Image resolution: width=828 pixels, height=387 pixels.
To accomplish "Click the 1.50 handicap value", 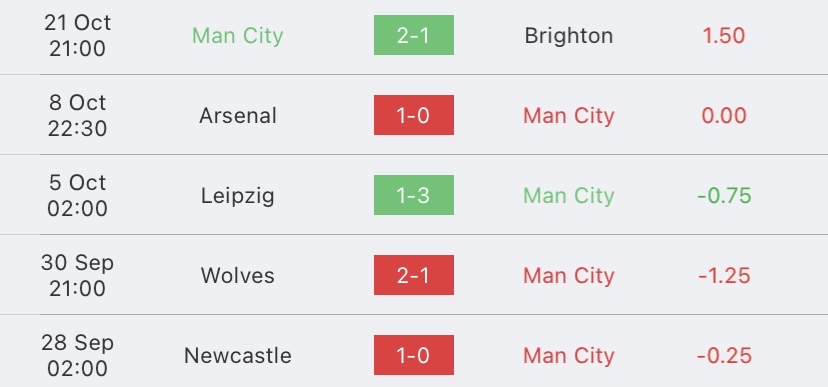I will tap(723, 36).
